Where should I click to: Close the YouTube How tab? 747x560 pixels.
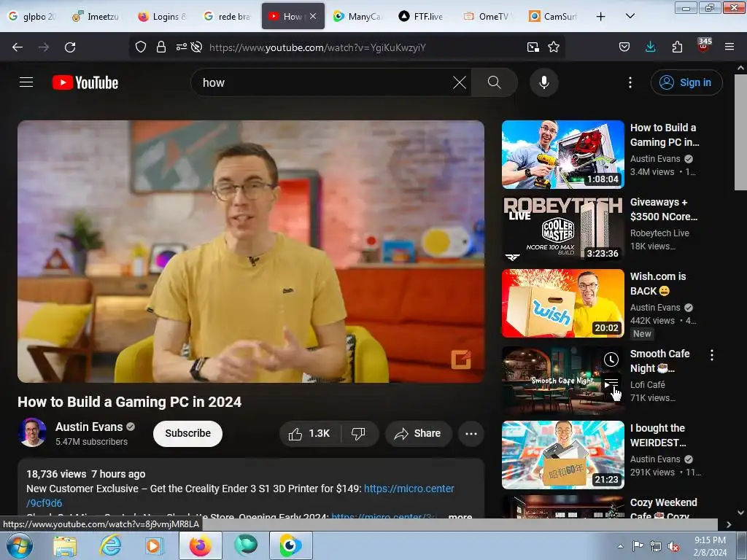[x=312, y=16]
